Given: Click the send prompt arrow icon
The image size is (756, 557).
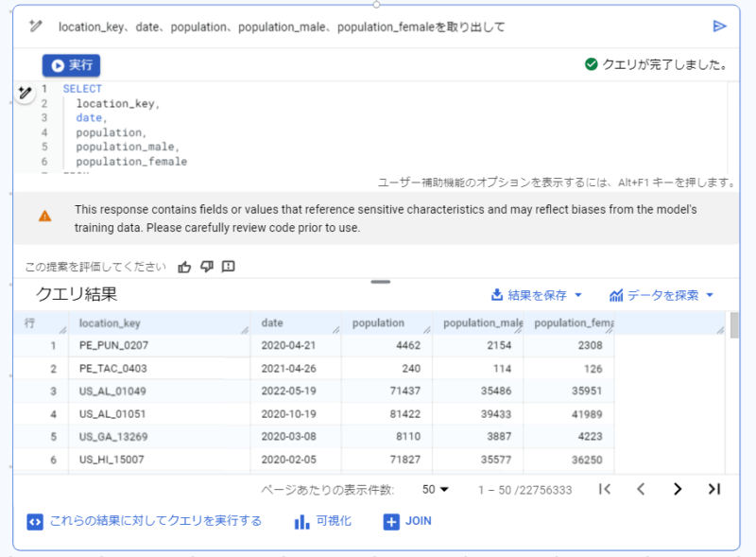Looking at the screenshot, I should (719, 26).
